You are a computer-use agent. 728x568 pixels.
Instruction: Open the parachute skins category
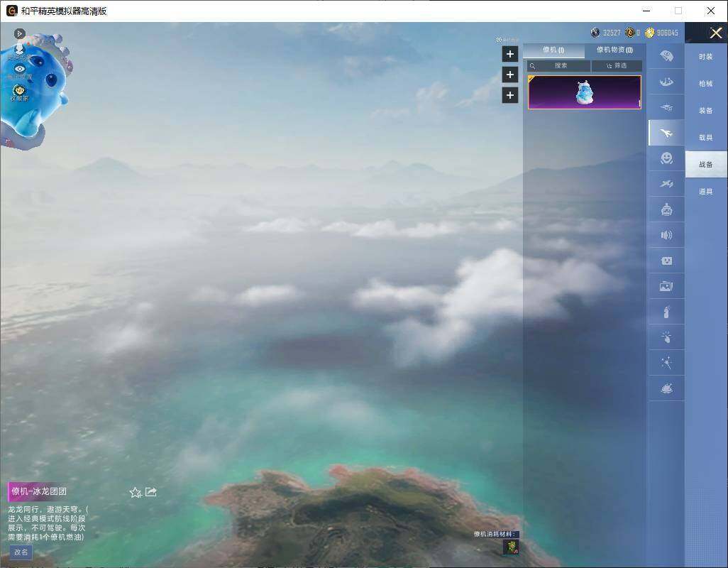pyautogui.click(x=666, y=57)
